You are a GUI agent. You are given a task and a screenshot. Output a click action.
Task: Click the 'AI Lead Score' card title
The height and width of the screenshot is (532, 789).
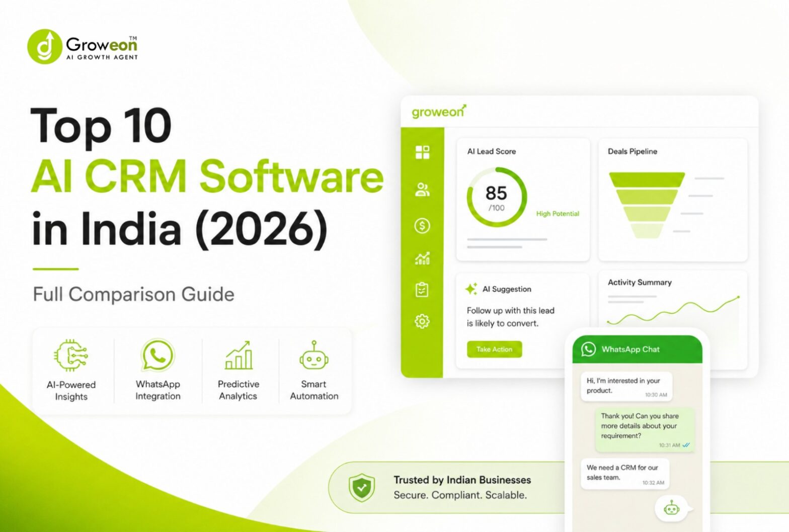pos(492,151)
